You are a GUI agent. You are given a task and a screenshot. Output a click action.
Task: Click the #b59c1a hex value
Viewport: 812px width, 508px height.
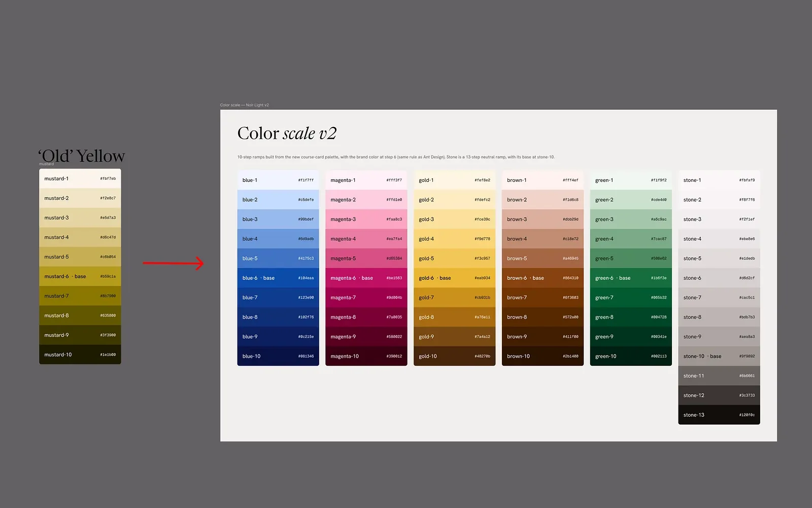[x=108, y=277]
